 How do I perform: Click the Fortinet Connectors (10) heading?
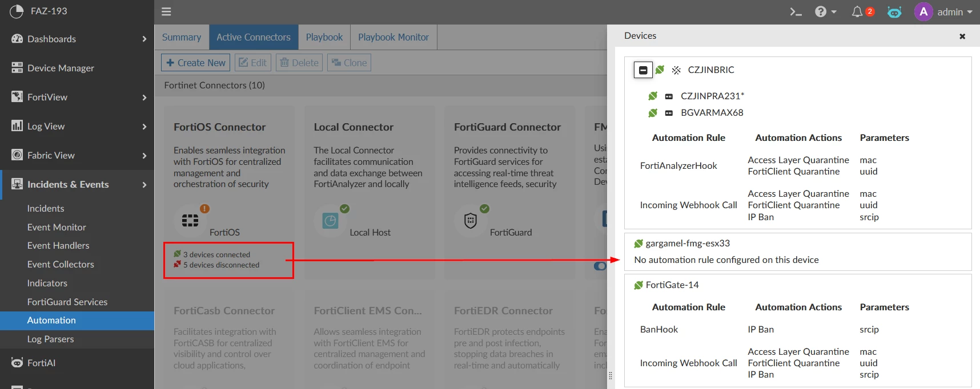click(214, 85)
